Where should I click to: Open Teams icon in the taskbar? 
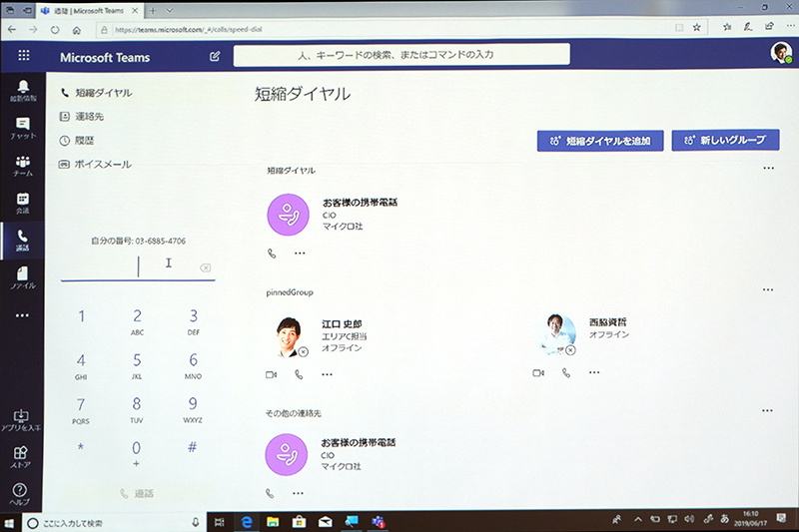[x=378, y=522]
